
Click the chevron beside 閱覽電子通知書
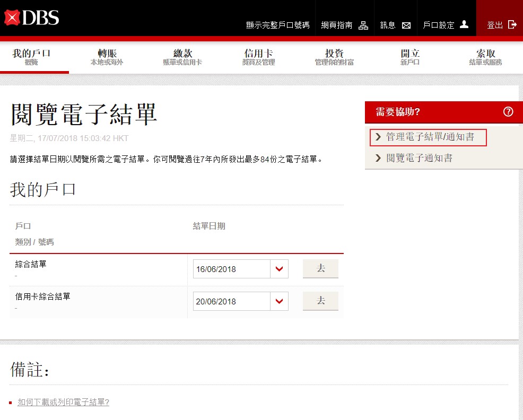(378, 158)
